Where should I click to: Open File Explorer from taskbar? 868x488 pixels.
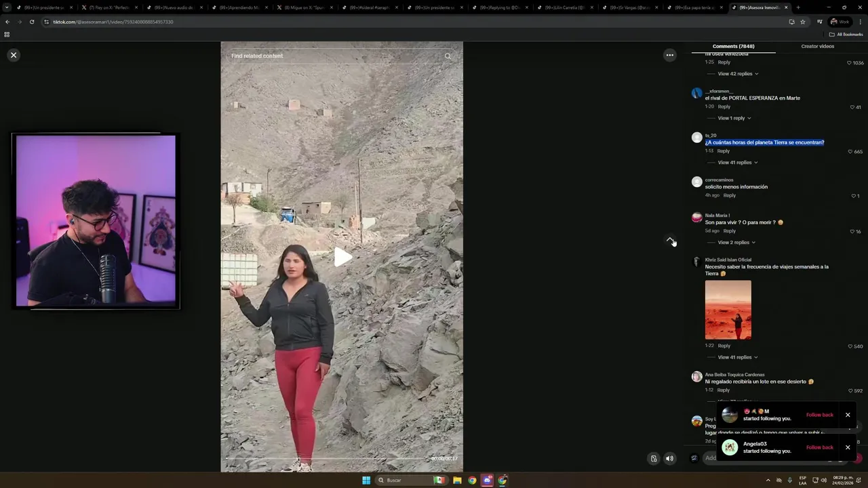457,480
